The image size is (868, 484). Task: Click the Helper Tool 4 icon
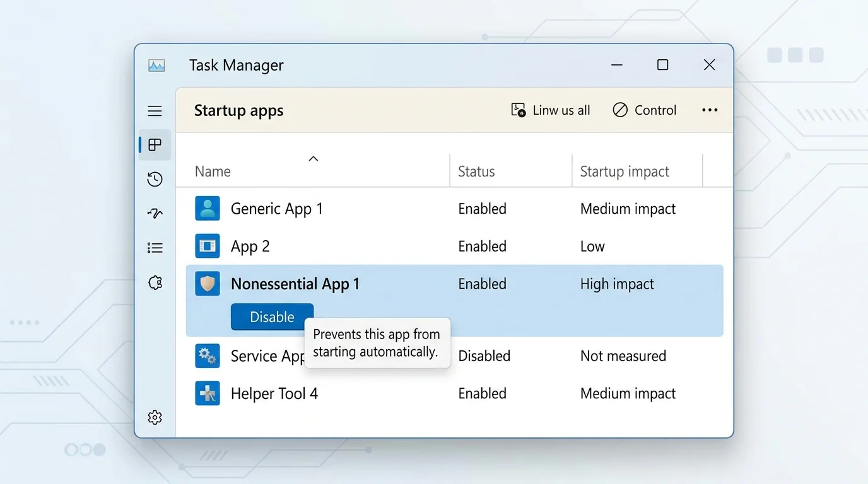point(208,393)
